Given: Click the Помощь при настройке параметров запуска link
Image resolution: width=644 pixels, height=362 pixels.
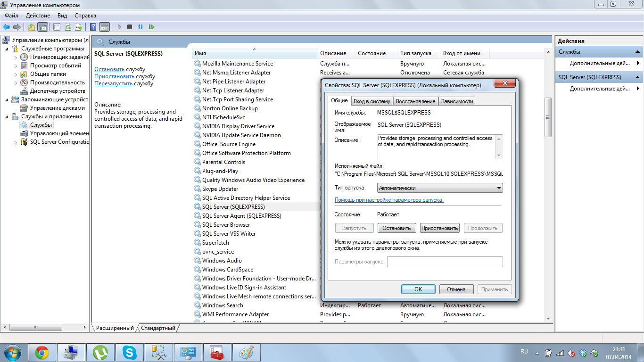Looking at the screenshot, I should (389, 200).
